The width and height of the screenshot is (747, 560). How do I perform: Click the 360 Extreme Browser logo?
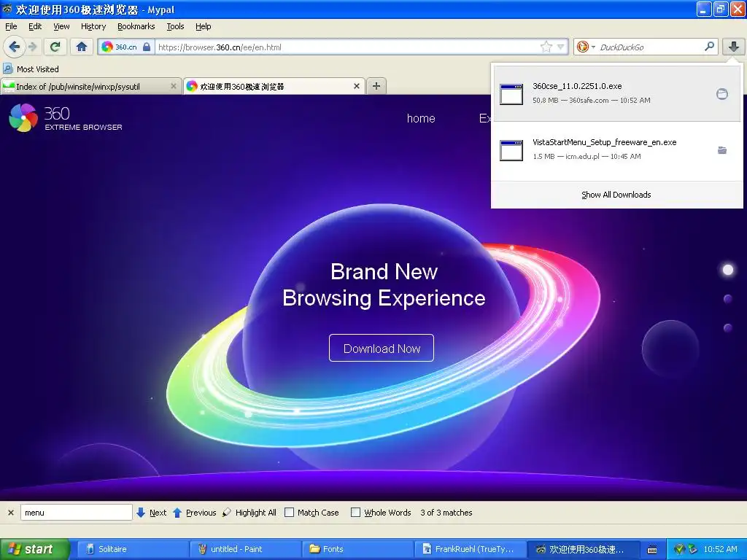pyautogui.click(x=66, y=117)
